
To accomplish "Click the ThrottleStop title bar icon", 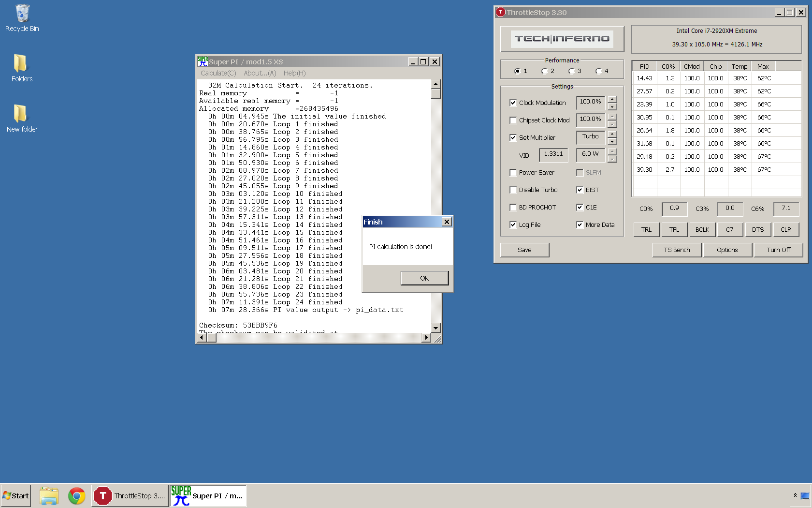I will click(x=501, y=12).
